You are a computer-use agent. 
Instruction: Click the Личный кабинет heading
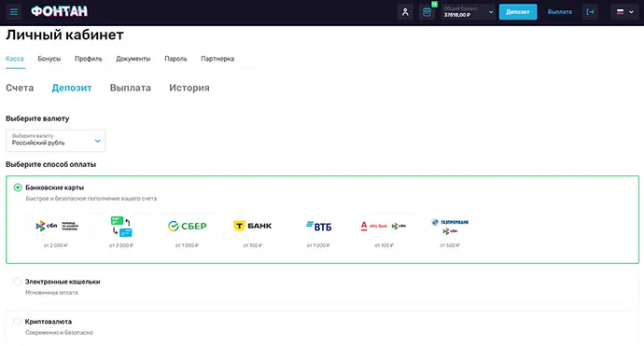coord(64,35)
